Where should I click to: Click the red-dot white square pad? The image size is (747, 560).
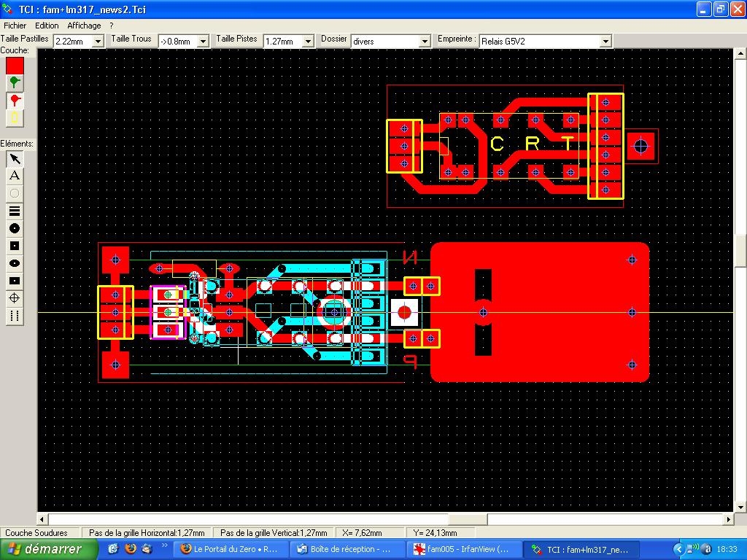pos(404,312)
